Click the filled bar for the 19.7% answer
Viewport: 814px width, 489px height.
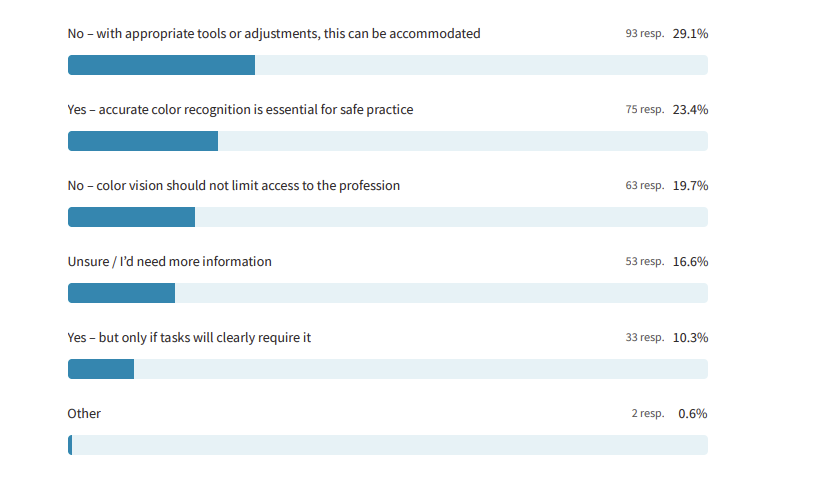coord(131,217)
